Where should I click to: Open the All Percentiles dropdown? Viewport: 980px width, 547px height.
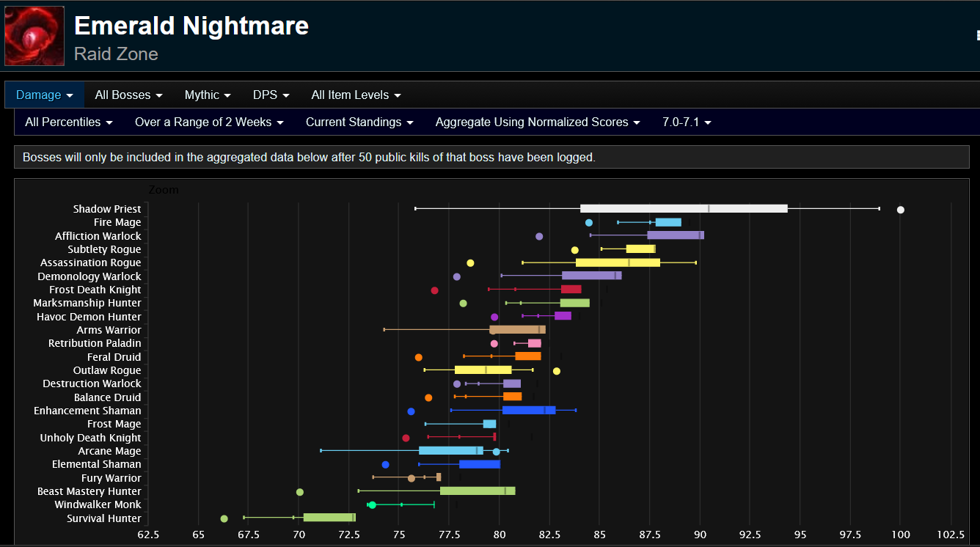coord(68,122)
